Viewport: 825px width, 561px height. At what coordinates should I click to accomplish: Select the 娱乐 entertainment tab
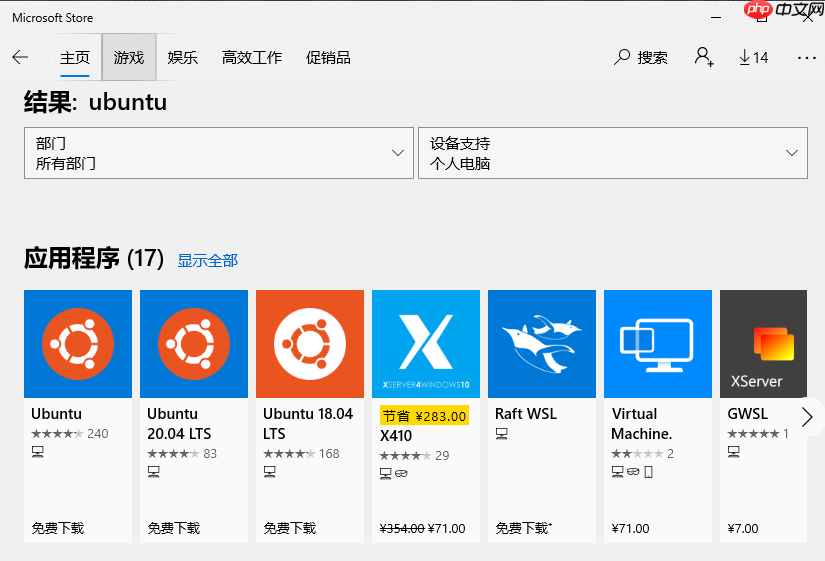[183, 57]
